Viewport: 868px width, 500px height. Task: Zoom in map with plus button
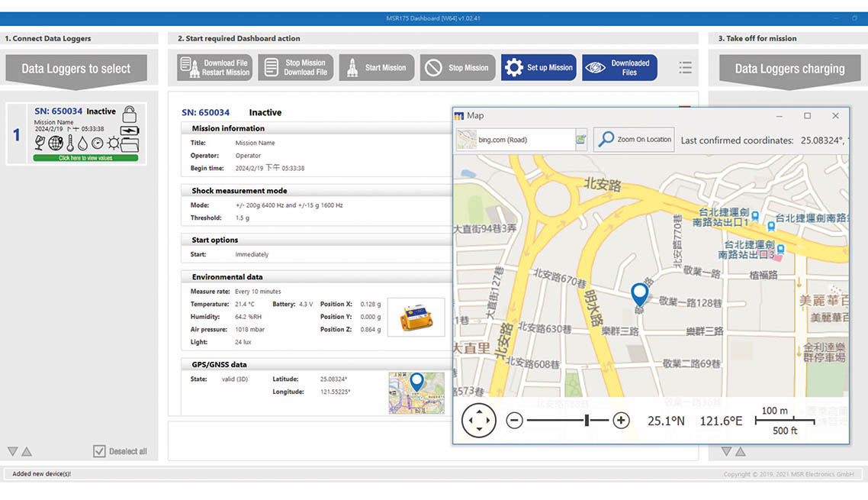pos(621,421)
